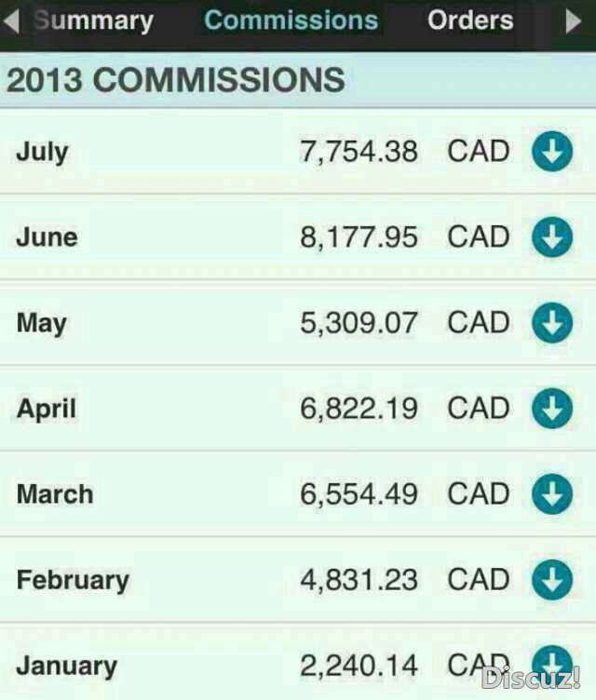Go to the previous tab with the left arrow
596x700 pixels.
coord(11,21)
